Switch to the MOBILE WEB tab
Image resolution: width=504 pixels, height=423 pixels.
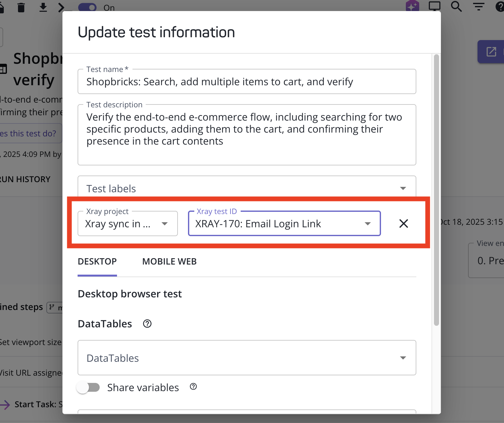point(169,261)
